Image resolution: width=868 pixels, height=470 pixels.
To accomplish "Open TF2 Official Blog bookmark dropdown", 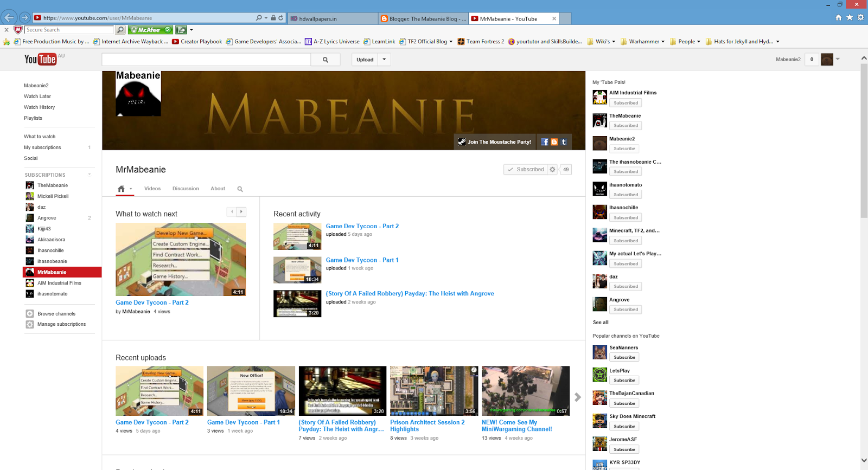I will [x=451, y=42].
